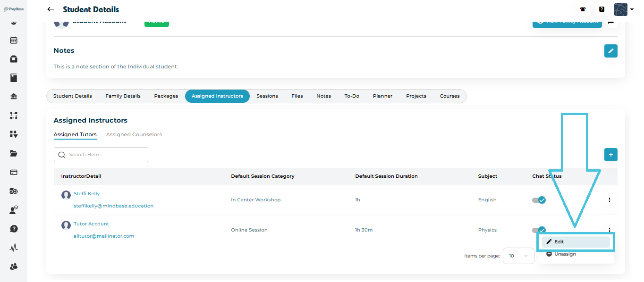Open three-dot menu for Steffi Kelly row
The height and width of the screenshot is (282, 644).
[609, 200]
